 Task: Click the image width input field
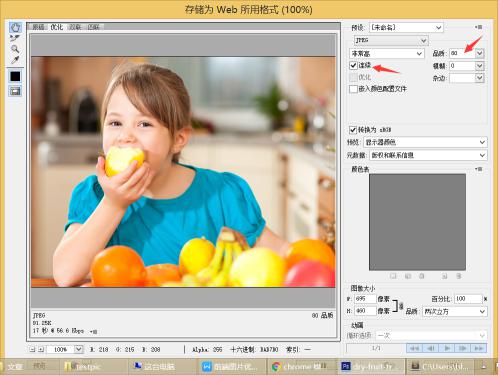365,299
